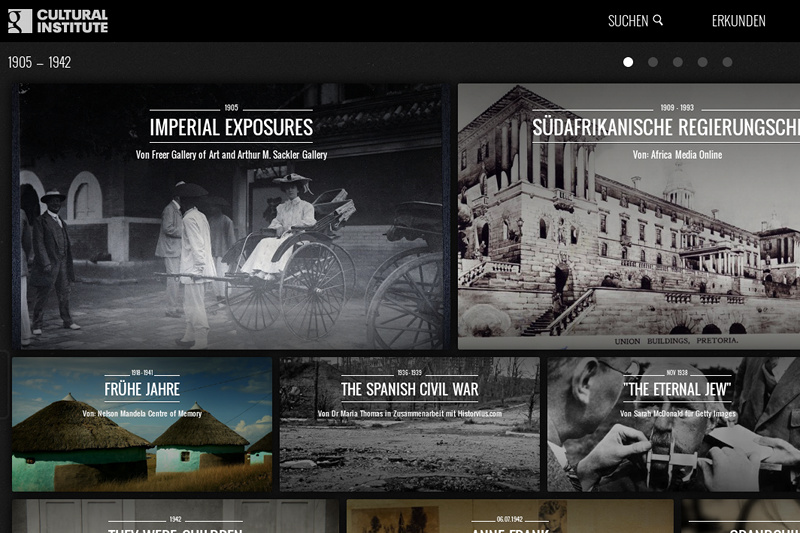This screenshot has height=533, width=800.
Task: Go to the second pagination dot
Action: pos(653,62)
